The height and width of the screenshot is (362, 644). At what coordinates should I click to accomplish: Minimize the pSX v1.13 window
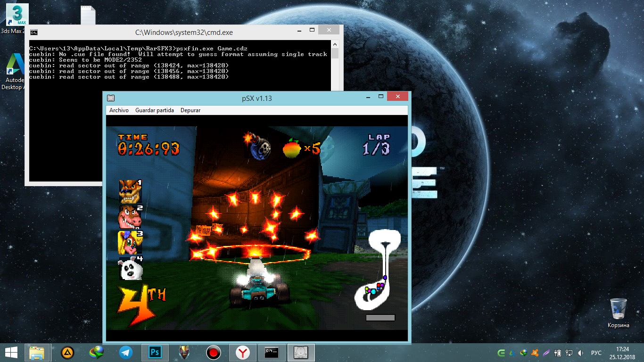click(368, 96)
